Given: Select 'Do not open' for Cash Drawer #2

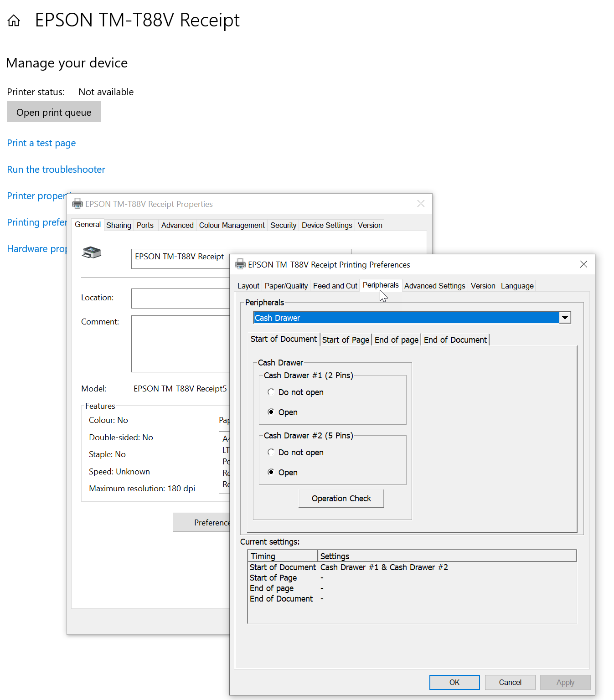Looking at the screenshot, I should 271,452.
